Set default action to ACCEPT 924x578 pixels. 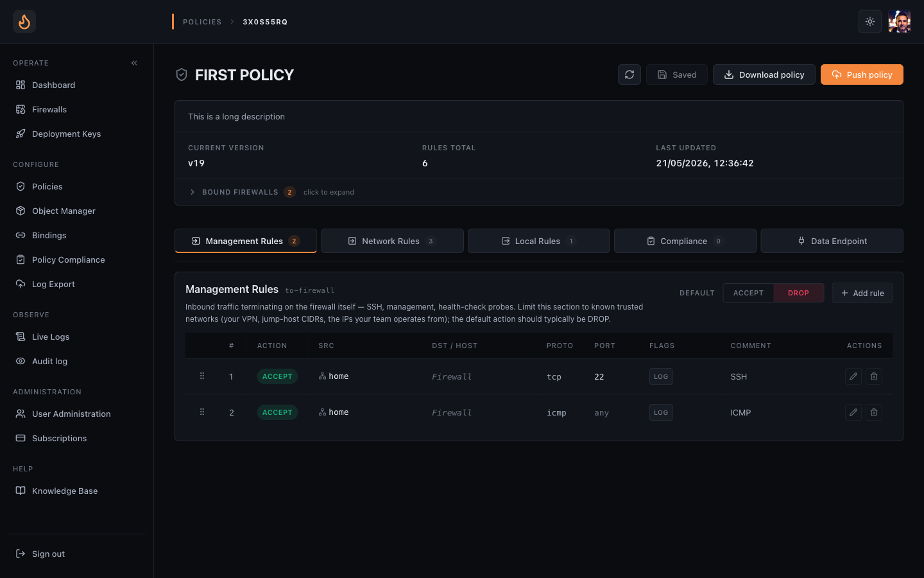point(748,293)
